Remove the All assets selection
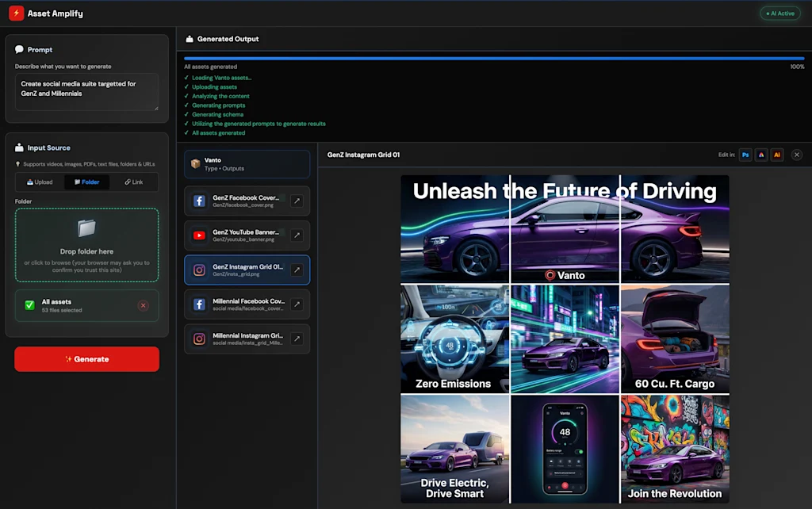Viewport: 812px width, 509px height. point(144,305)
